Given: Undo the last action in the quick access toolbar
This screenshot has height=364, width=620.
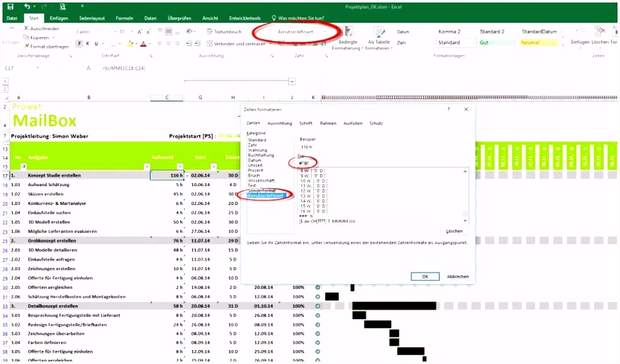Looking at the screenshot, I should (x=27, y=6).
